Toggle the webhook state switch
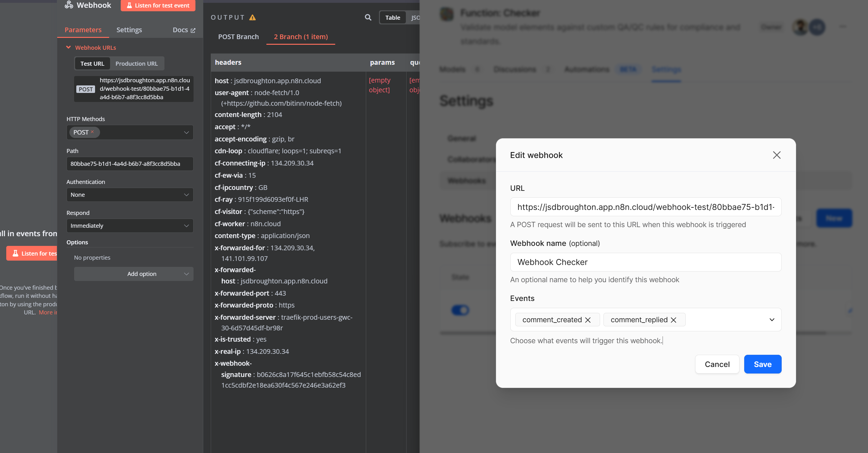Image resolution: width=868 pixels, height=453 pixels. click(460, 310)
